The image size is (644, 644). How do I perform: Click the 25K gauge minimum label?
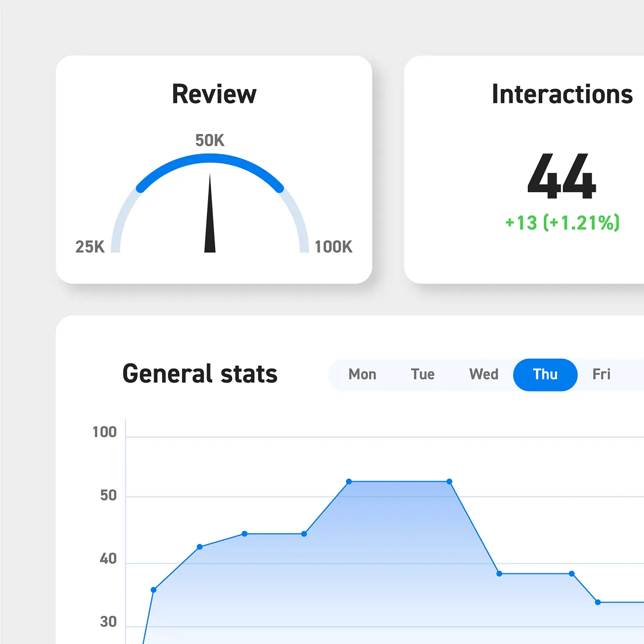[x=90, y=247]
